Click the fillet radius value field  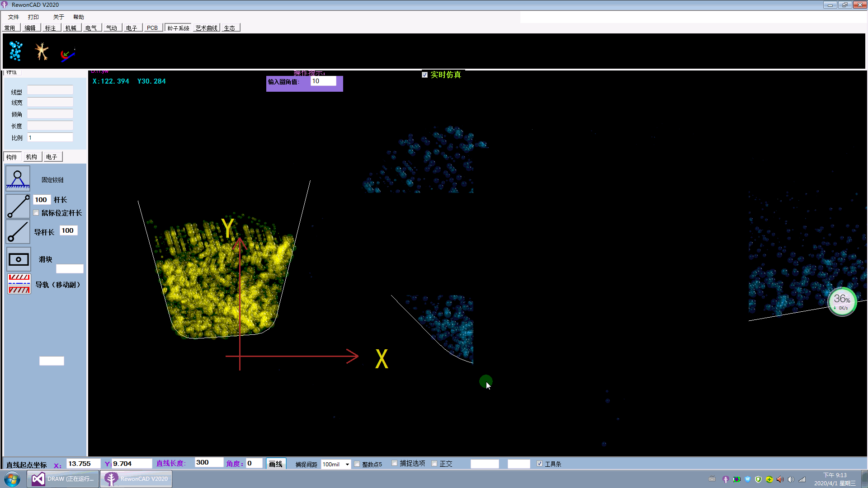tap(323, 81)
